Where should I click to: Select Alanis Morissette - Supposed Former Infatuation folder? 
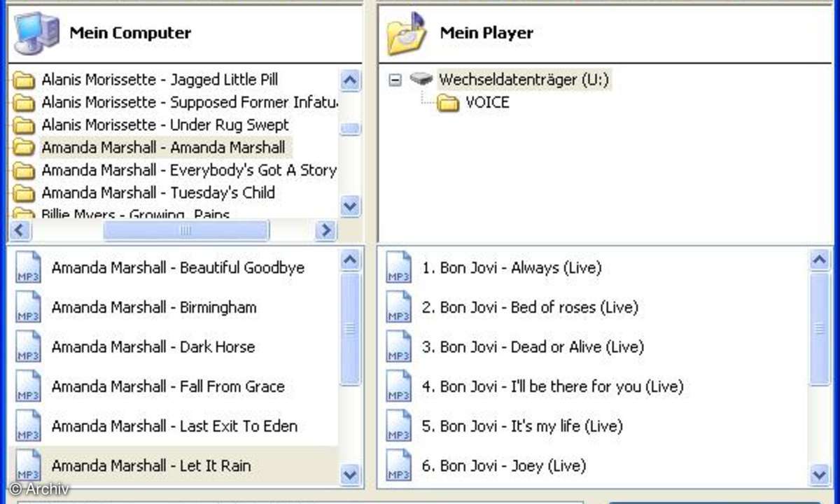[x=189, y=102]
